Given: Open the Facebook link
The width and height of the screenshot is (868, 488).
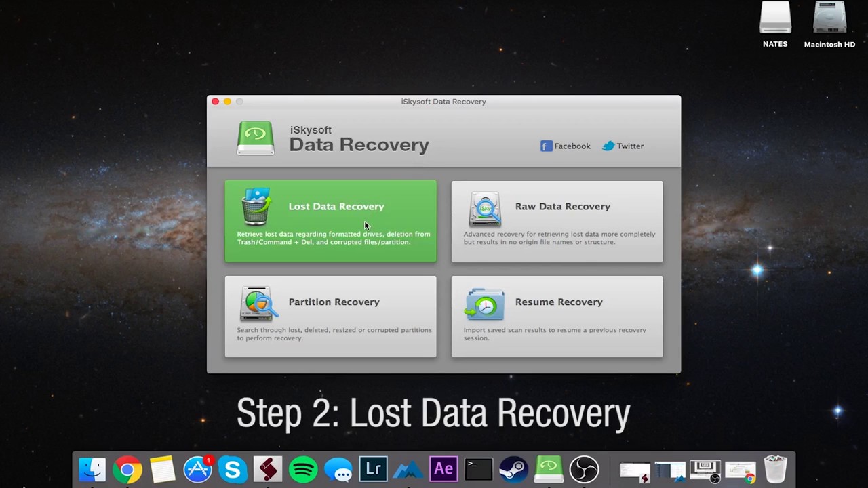Looking at the screenshot, I should tap(565, 146).
